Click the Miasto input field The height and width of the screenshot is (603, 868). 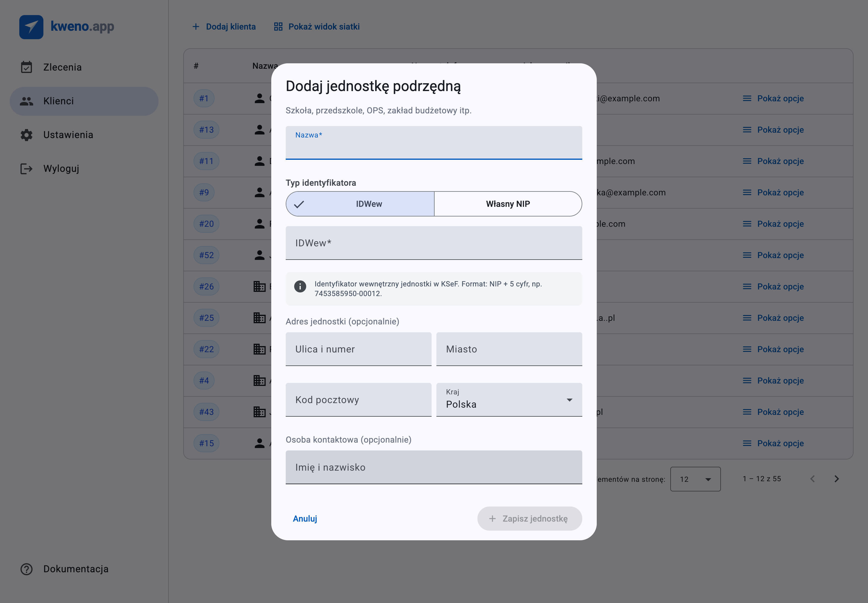(x=509, y=349)
